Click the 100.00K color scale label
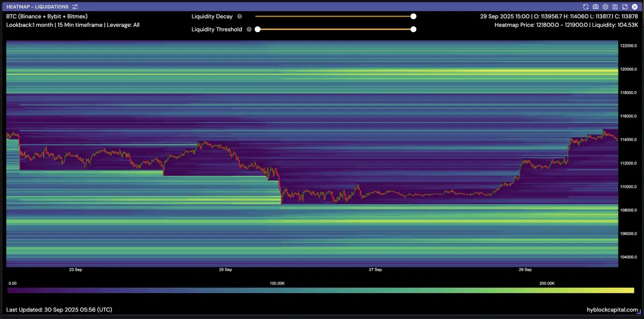The image size is (644, 319). pos(277,283)
